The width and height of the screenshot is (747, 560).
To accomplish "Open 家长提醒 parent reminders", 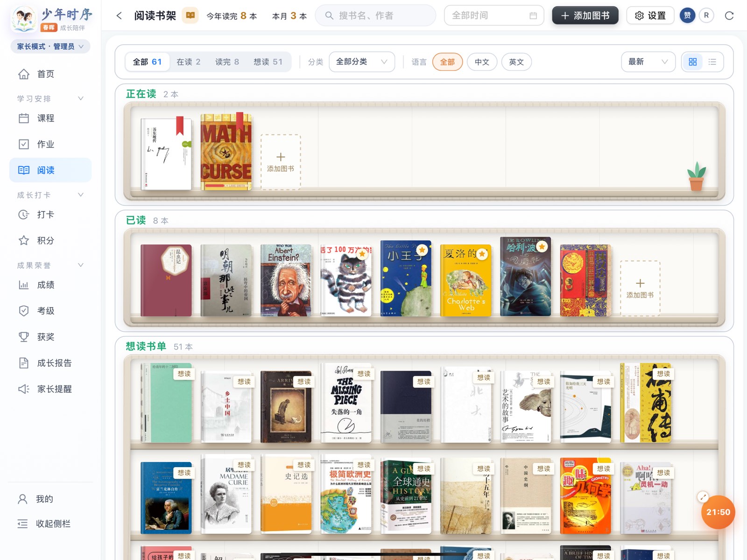I will (x=50, y=389).
